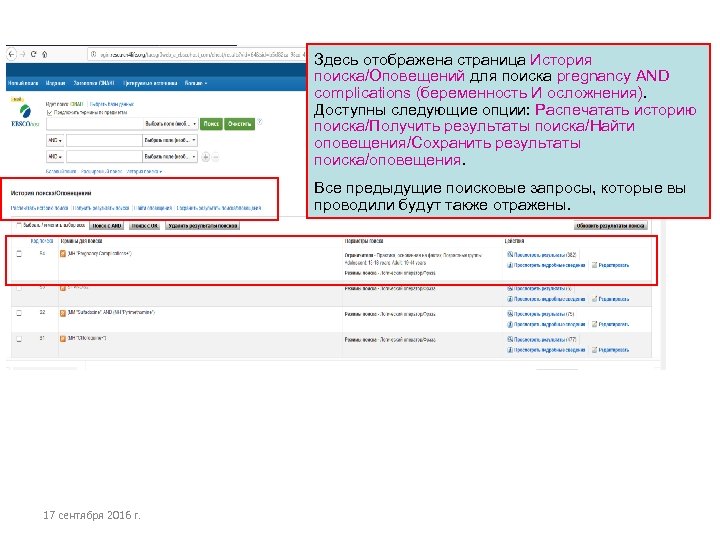Click the find alerts link
The image size is (720, 540).
click(153, 208)
